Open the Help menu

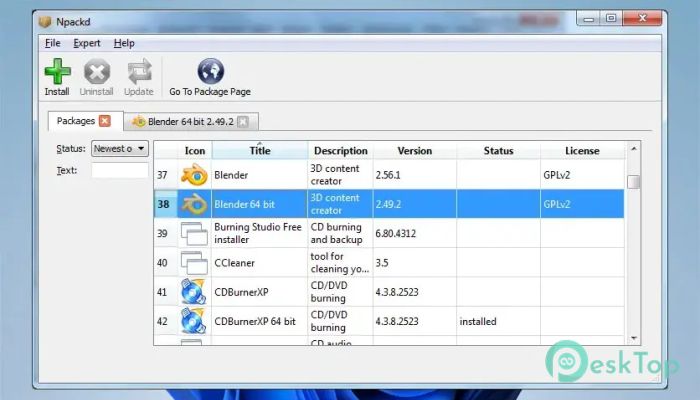click(124, 43)
